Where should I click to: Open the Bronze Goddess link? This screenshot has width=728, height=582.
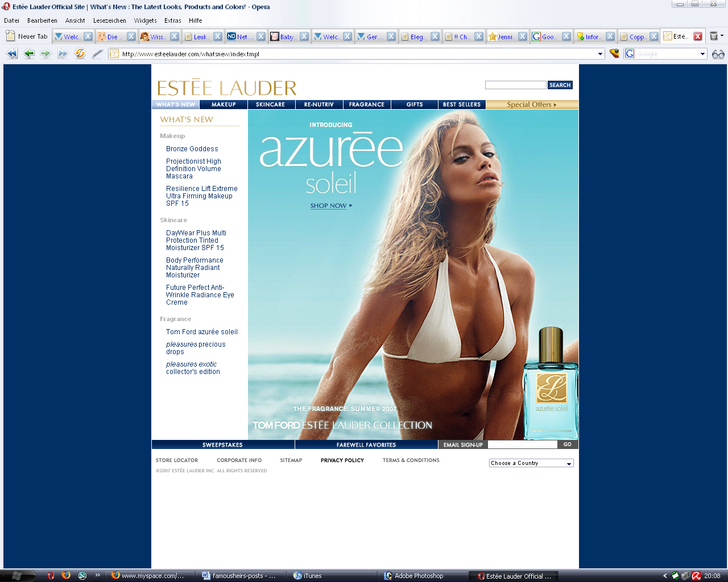[192, 149]
